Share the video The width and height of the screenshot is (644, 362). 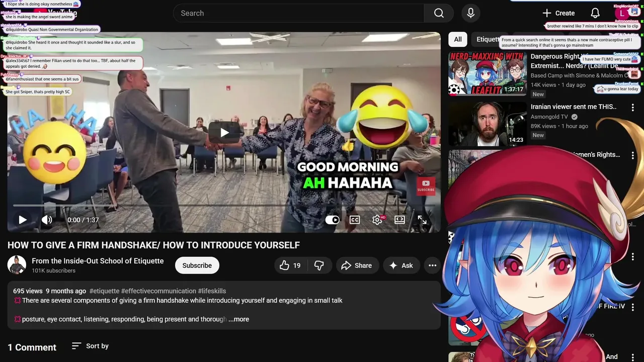357,265
